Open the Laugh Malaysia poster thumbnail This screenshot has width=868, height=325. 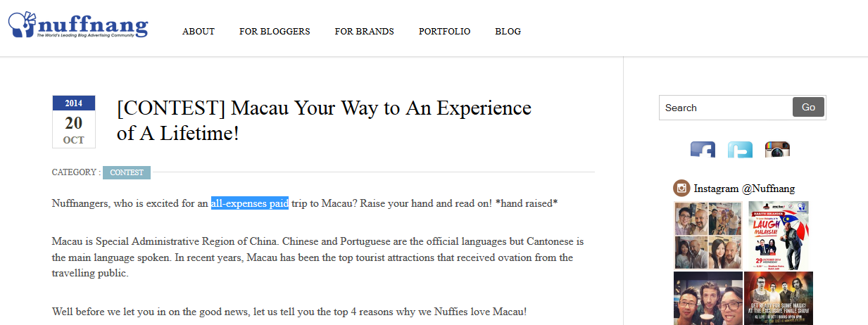779,235
